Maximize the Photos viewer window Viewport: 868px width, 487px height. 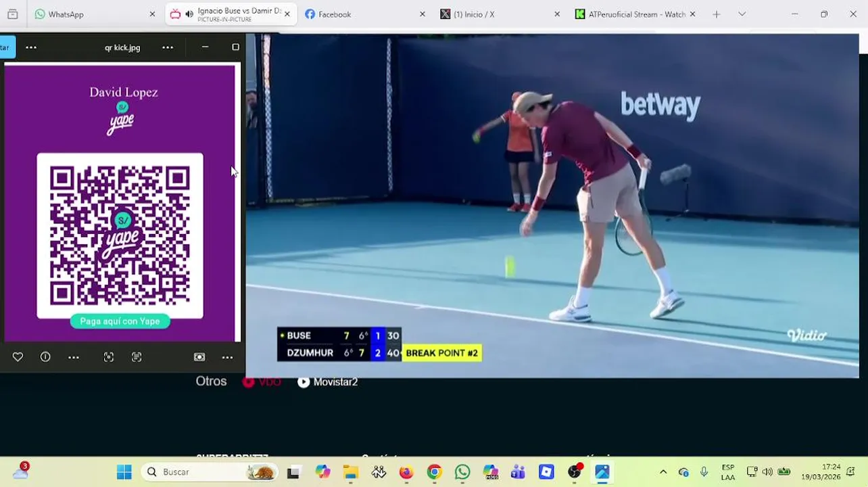(235, 47)
